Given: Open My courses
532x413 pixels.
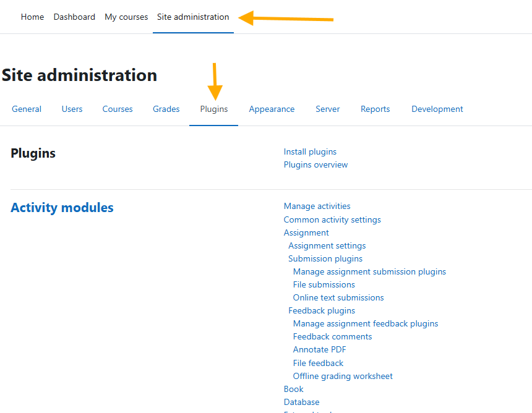Looking at the screenshot, I should point(126,17).
